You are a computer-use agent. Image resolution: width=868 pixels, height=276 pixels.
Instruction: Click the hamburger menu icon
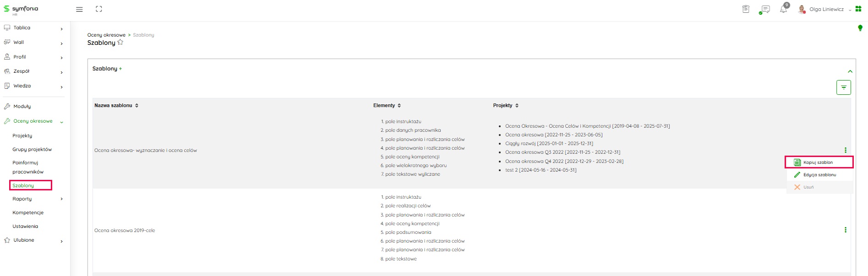(79, 9)
